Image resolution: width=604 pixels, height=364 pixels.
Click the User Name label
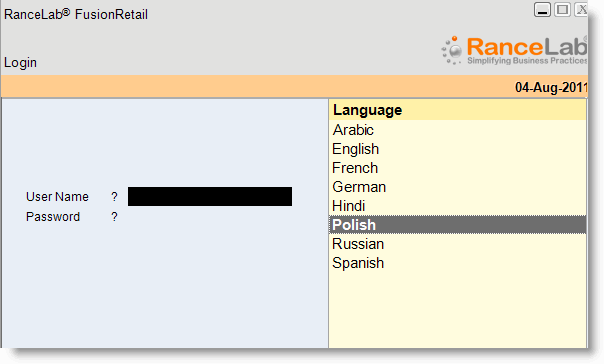(57, 197)
